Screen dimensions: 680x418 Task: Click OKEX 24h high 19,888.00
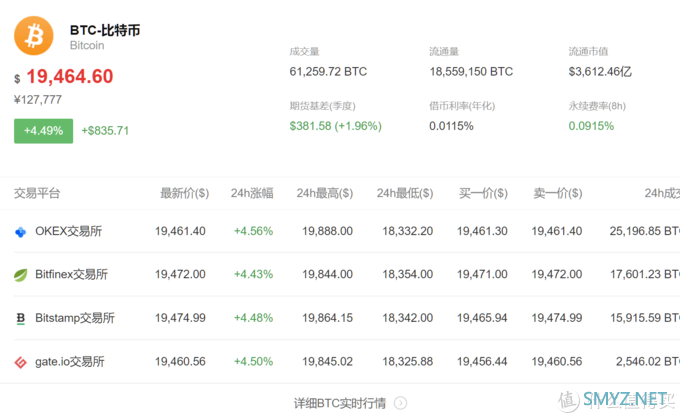[x=327, y=231]
